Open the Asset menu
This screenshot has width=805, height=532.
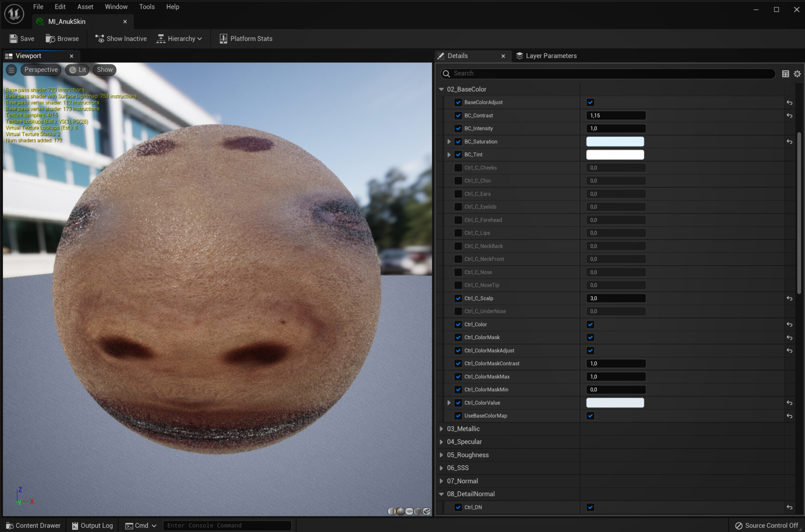click(85, 7)
